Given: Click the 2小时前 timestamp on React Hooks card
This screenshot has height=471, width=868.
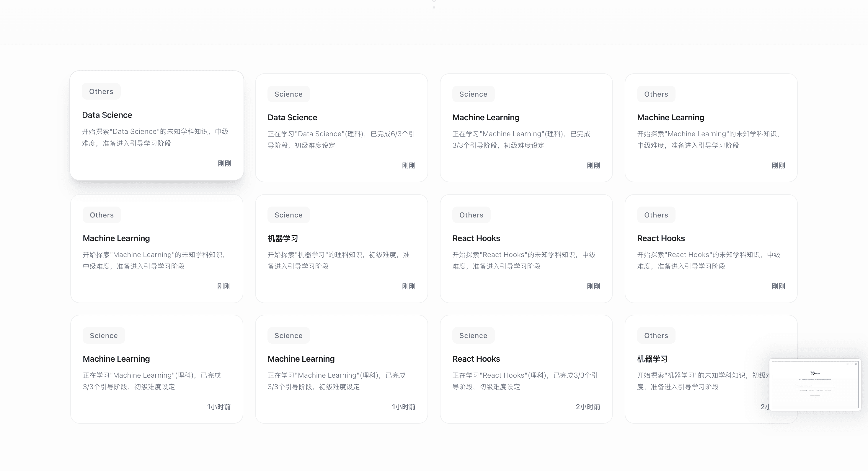Looking at the screenshot, I should pyautogui.click(x=588, y=407).
